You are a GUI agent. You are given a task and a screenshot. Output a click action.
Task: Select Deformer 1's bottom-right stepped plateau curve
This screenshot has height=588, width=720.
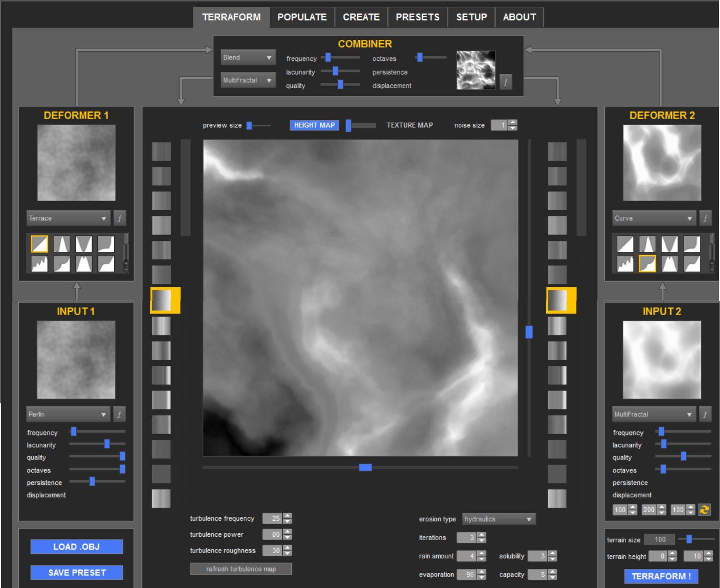(x=106, y=264)
